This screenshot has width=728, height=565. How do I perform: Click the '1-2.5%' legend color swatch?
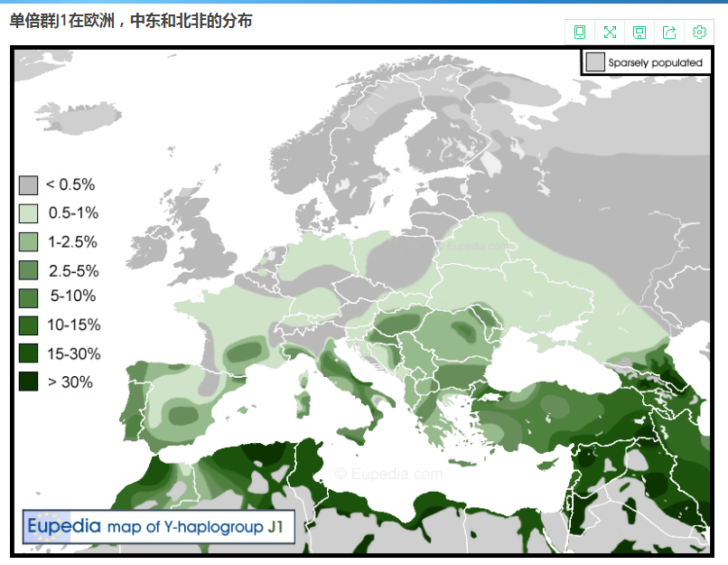(x=28, y=242)
